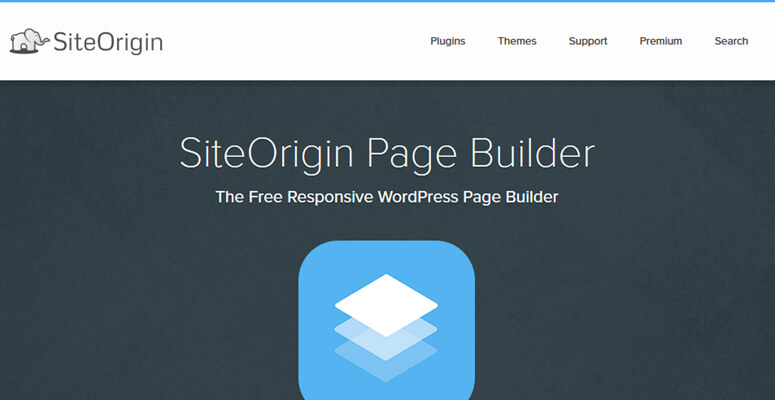Open Search in the navigation
This screenshot has width=775, height=400.
pyautogui.click(x=731, y=41)
